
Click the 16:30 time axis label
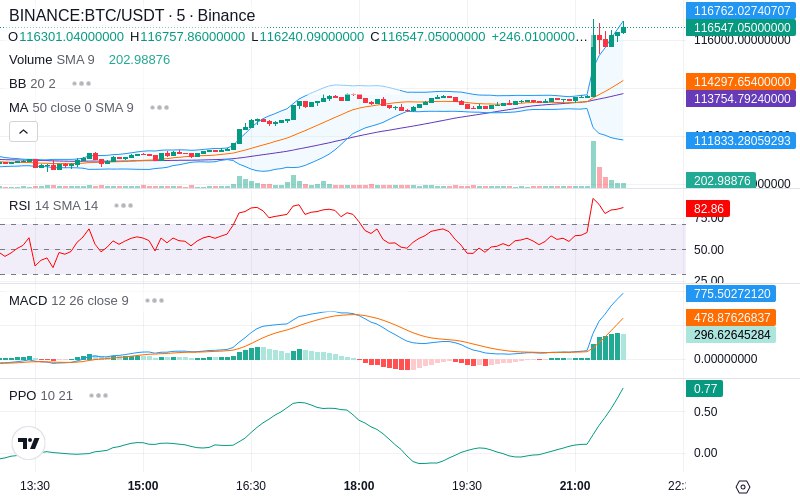tap(251, 486)
